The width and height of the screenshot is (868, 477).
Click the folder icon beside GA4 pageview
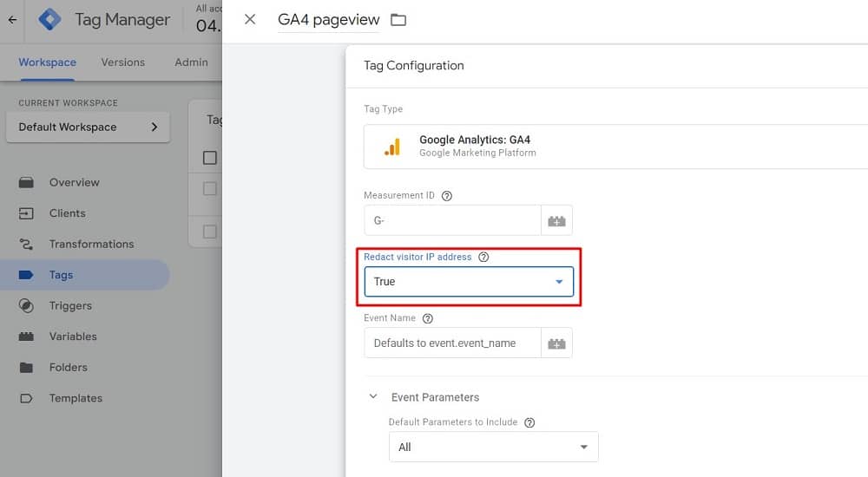(x=398, y=20)
